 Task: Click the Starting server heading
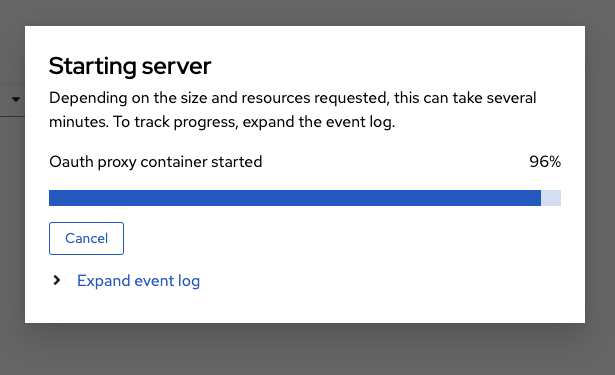point(130,66)
